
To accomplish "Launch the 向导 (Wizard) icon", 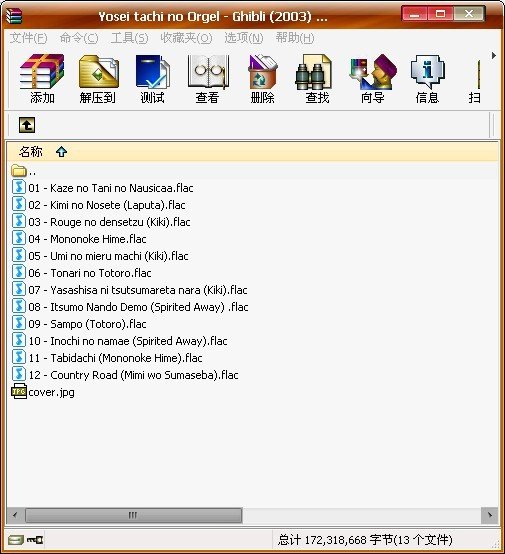I will (x=373, y=79).
